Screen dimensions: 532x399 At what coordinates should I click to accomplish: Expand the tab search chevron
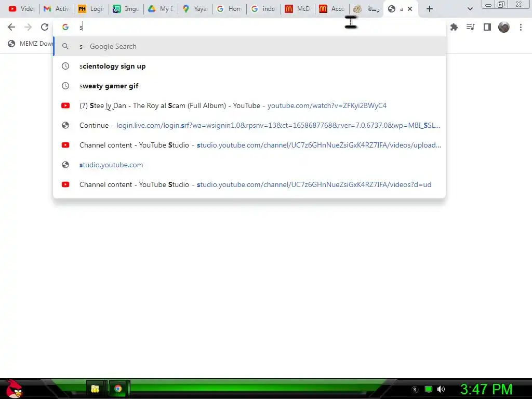[x=470, y=9]
